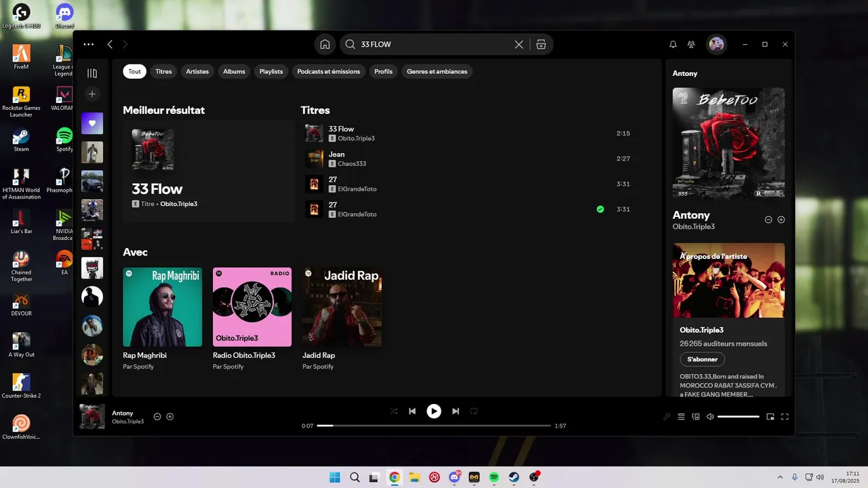Open the Rap Maghribi playlist card
Viewport: 868px width, 488px height.
(162, 320)
